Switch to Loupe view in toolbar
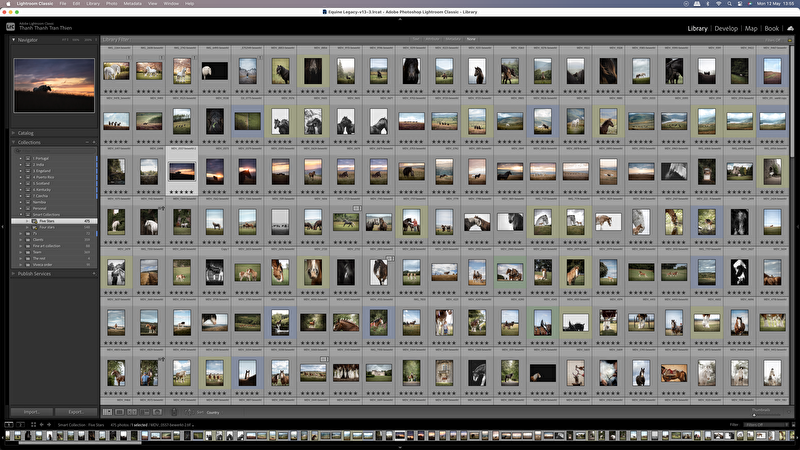Viewport: 800px width, 450px height. click(x=120, y=412)
